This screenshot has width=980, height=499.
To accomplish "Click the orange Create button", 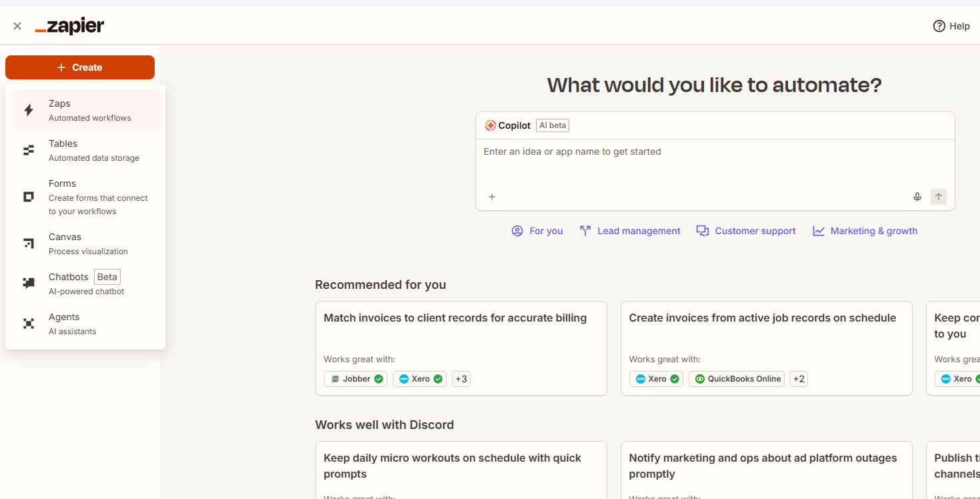I will click(x=80, y=67).
